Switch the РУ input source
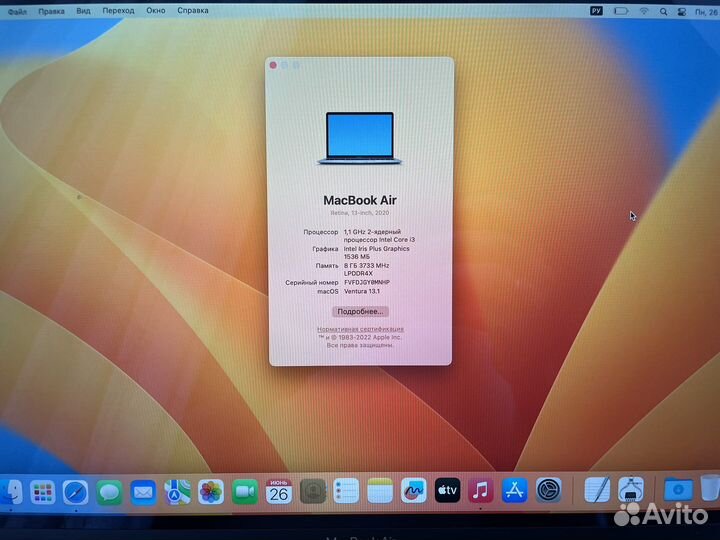The image size is (720, 540). click(x=596, y=11)
